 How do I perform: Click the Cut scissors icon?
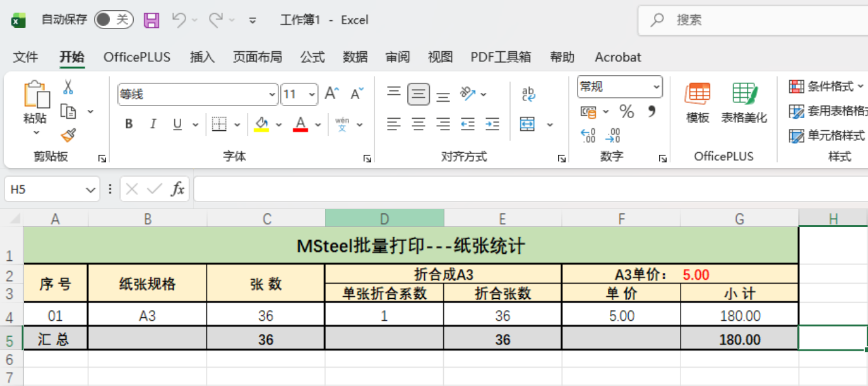(68, 87)
